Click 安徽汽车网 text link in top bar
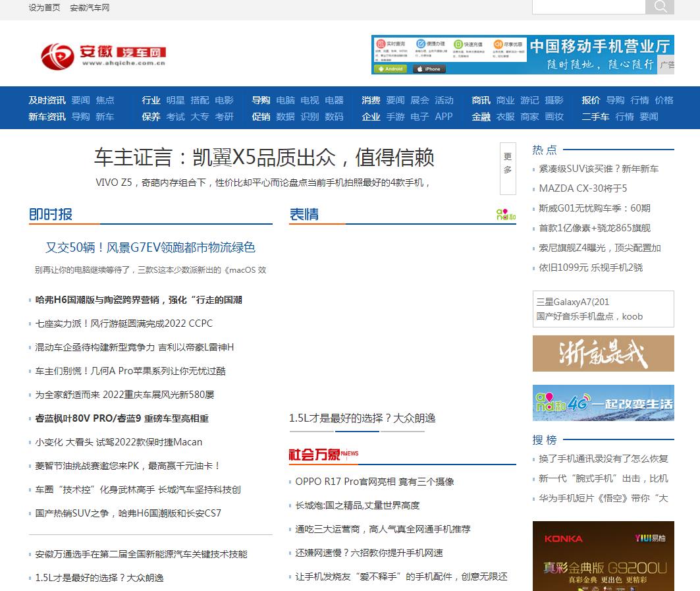 [x=90, y=8]
